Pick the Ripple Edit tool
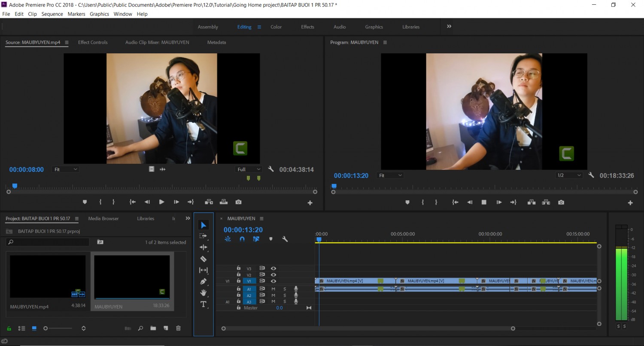The height and width of the screenshot is (346, 644). point(204,247)
